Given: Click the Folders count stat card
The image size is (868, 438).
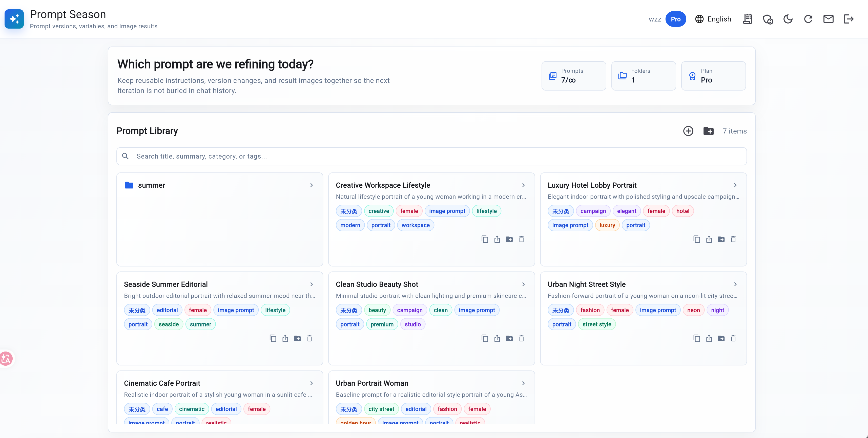Looking at the screenshot, I should tap(644, 76).
